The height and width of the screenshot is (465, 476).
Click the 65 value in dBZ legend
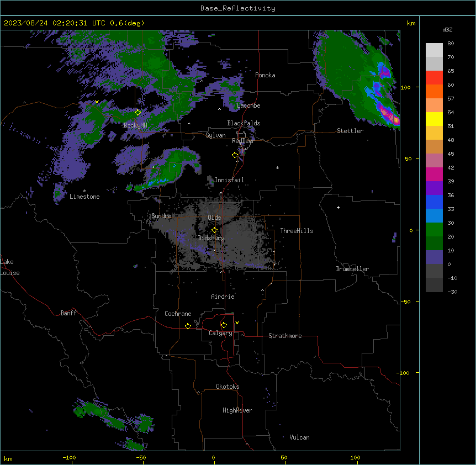coord(451,71)
